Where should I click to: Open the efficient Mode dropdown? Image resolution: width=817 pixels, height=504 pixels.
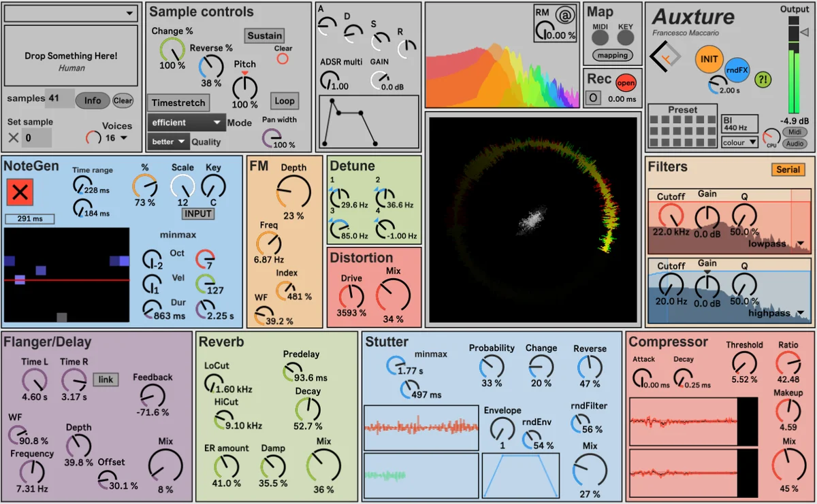point(187,122)
